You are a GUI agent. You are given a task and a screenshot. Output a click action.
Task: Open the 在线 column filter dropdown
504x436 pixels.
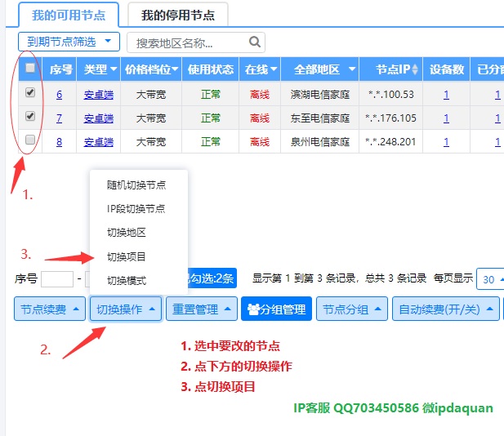point(261,69)
